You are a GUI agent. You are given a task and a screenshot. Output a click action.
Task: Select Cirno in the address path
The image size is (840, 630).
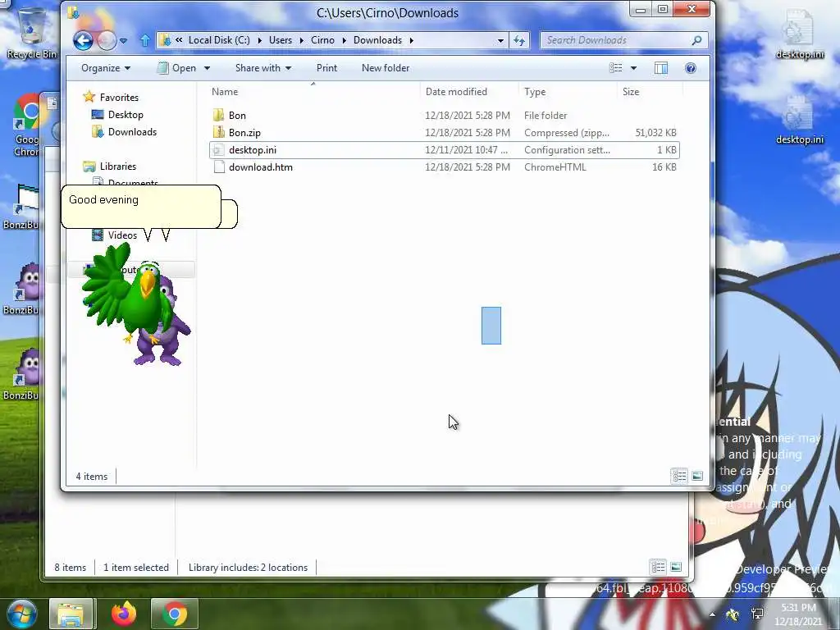click(322, 40)
